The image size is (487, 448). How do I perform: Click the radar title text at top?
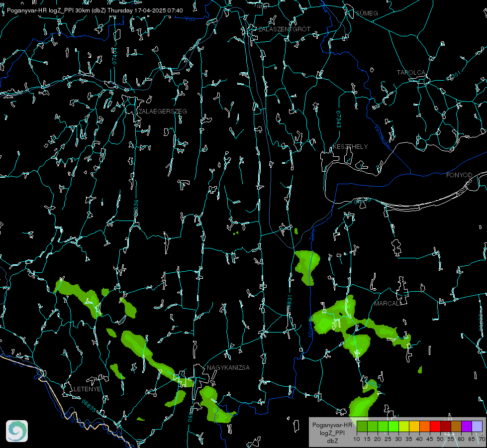95,10
